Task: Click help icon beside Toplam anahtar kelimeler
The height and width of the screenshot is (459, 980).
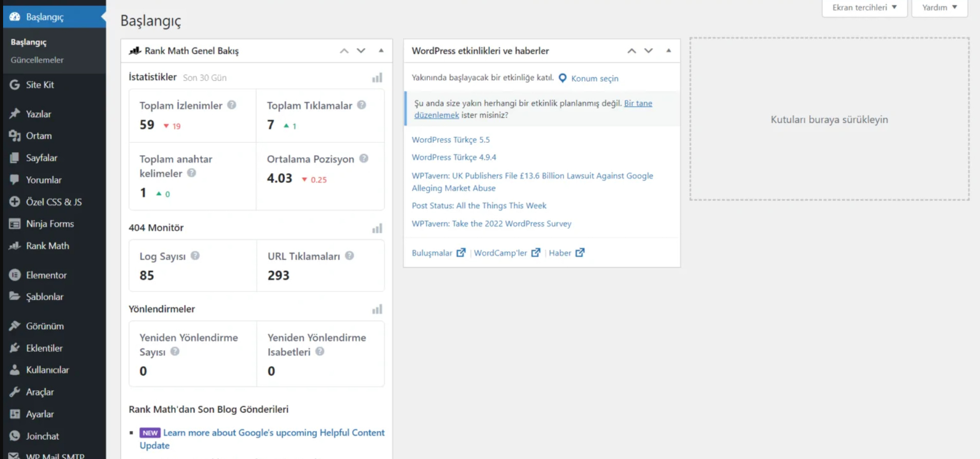Action: pyautogui.click(x=191, y=173)
